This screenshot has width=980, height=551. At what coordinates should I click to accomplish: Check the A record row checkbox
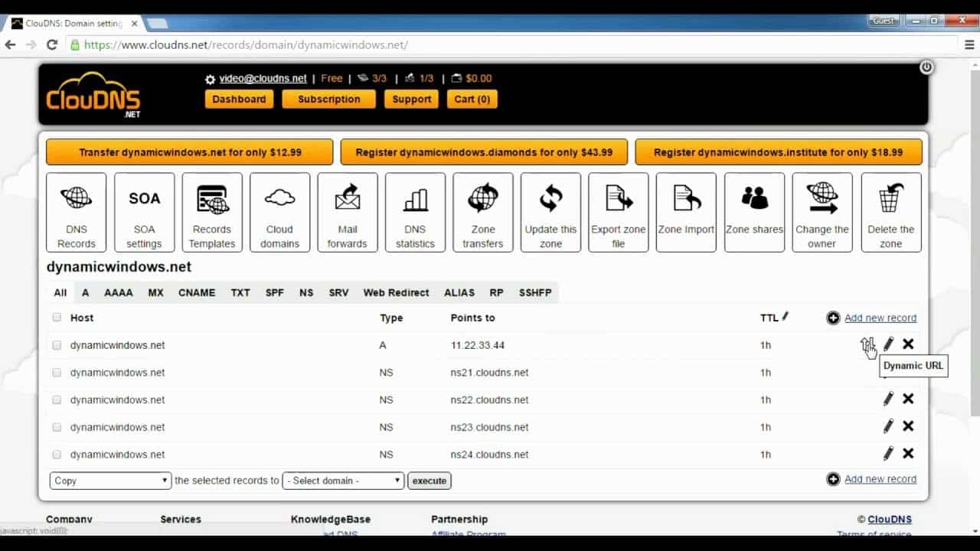tap(57, 345)
